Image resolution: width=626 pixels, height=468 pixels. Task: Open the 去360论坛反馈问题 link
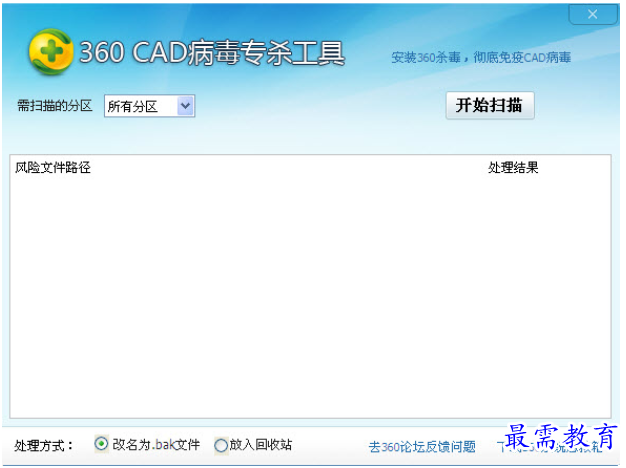[x=422, y=446]
